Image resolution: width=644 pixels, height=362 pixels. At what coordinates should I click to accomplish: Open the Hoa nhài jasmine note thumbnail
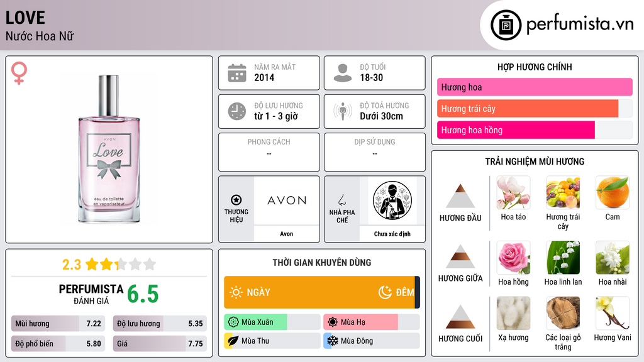click(x=613, y=257)
